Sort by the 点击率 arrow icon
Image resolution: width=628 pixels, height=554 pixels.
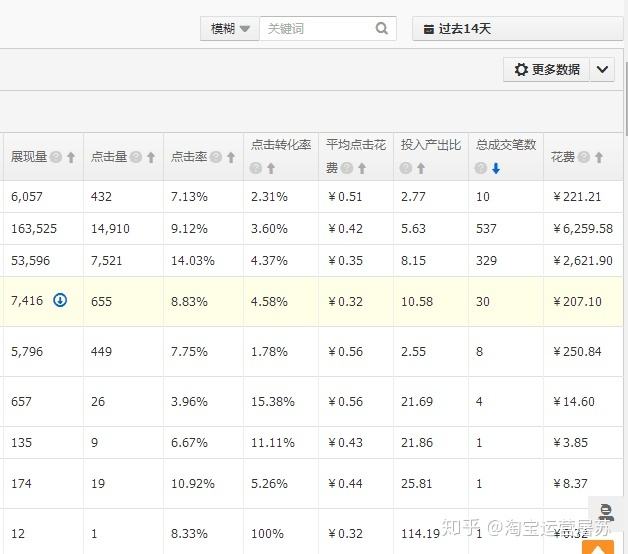pyautogui.click(x=231, y=157)
